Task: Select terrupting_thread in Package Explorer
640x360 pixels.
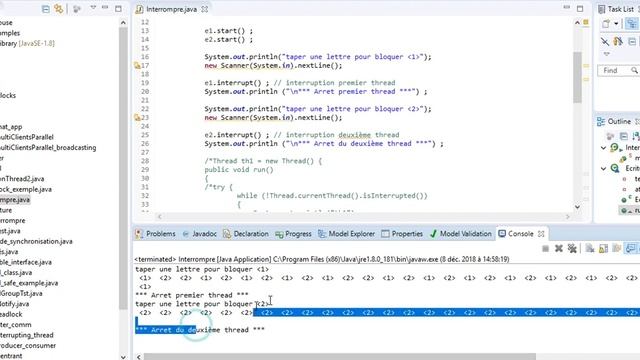Action: pos(27,335)
